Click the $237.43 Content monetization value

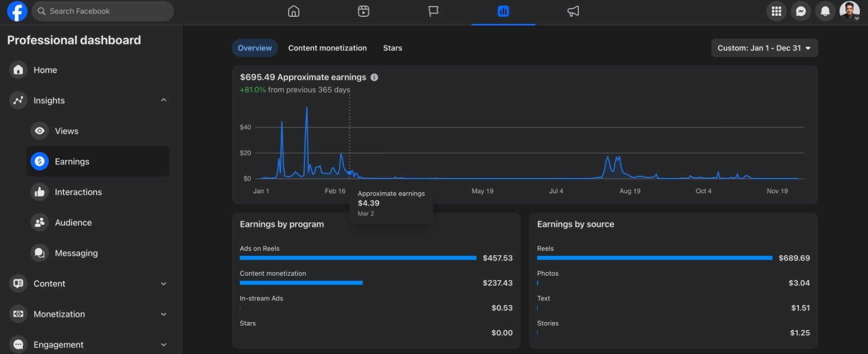coord(497,283)
